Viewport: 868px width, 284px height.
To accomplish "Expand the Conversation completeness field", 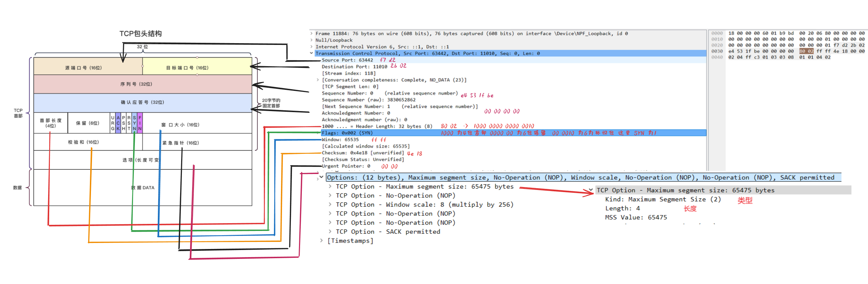I will click(x=318, y=80).
